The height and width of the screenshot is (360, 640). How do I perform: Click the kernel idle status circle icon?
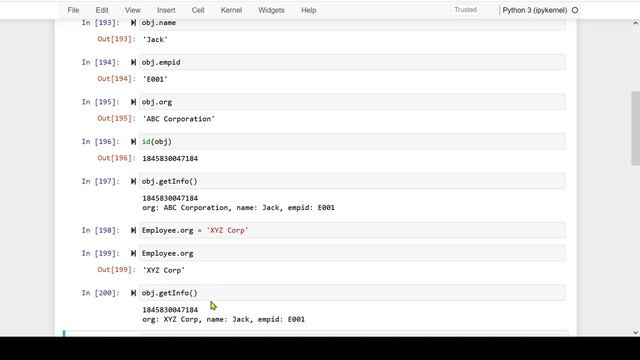pyautogui.click(x=575, y=10)
